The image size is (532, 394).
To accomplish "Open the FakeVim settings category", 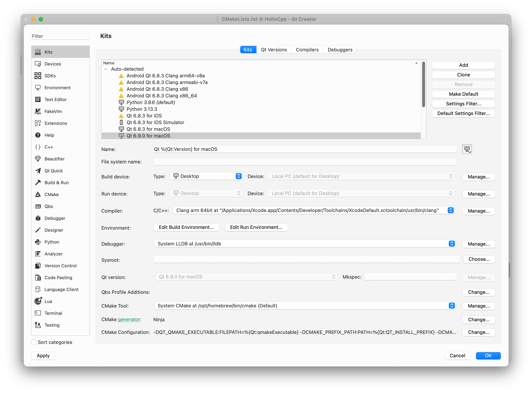I will [60, 111].
